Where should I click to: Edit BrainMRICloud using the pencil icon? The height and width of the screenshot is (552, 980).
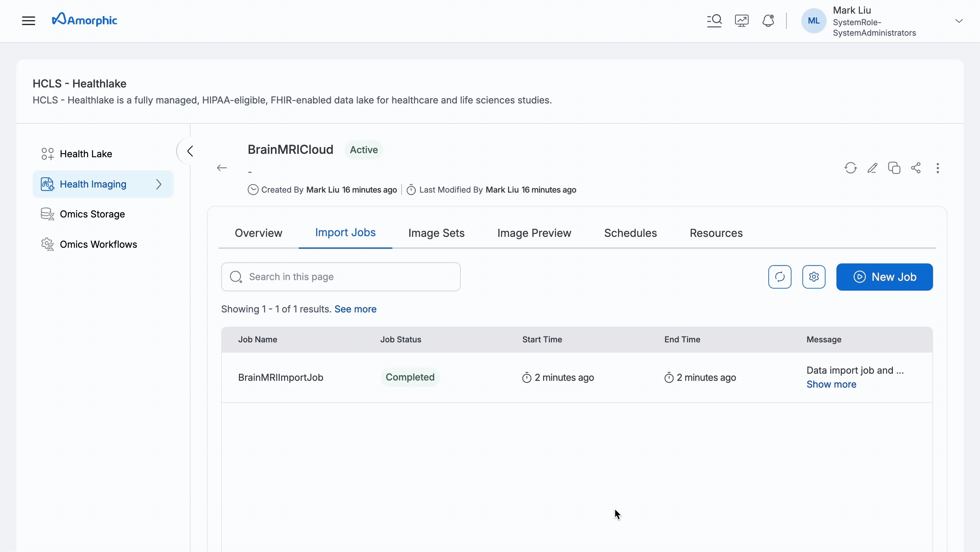pos(873,168)
